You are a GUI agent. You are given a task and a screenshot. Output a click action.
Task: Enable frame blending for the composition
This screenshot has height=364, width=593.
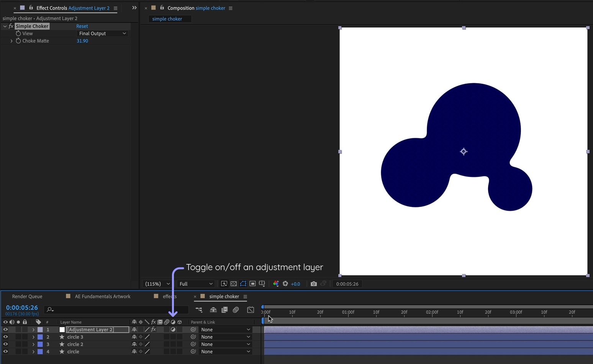pyautogui.click(x=224, y=310)
